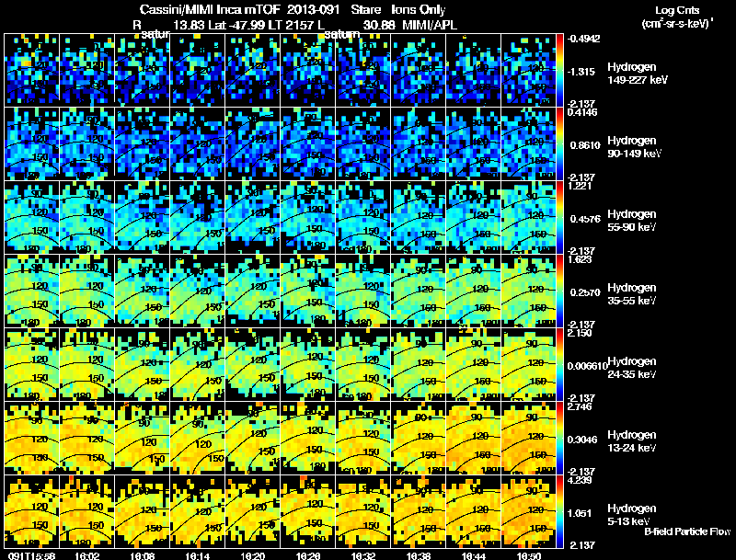Select the 24-35 keV image panel at 16:32
The image size is (736, 560).
click(x=363, y=364)
